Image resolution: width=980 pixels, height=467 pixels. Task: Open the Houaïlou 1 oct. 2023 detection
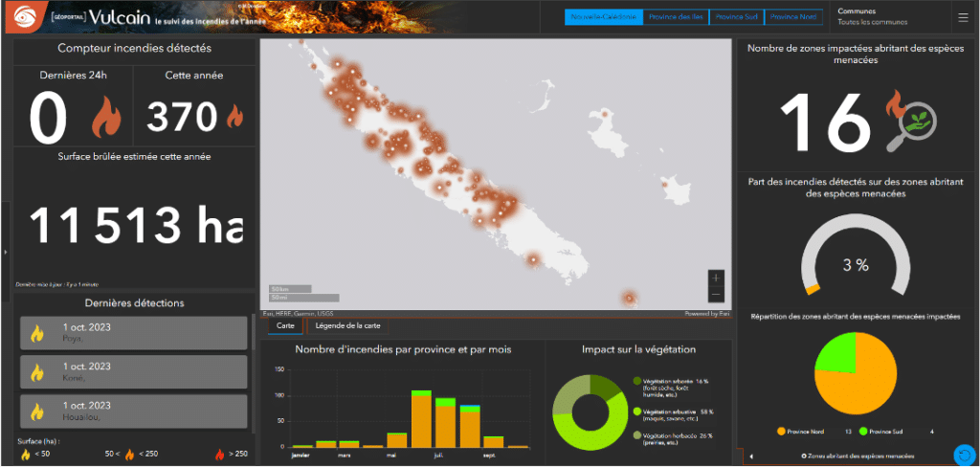click(134, 411)
